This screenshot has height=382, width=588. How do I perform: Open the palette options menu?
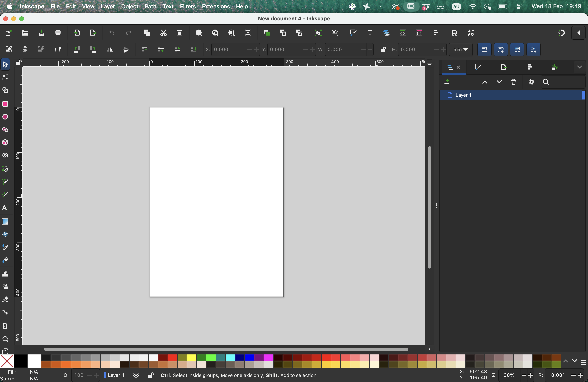pos(584,362)
